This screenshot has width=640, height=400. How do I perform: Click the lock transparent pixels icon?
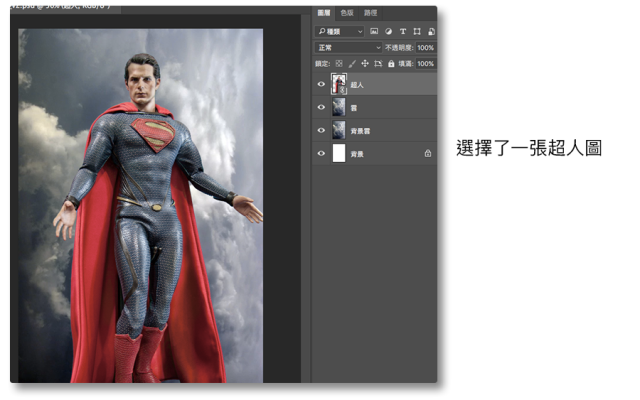coord(341,64)
